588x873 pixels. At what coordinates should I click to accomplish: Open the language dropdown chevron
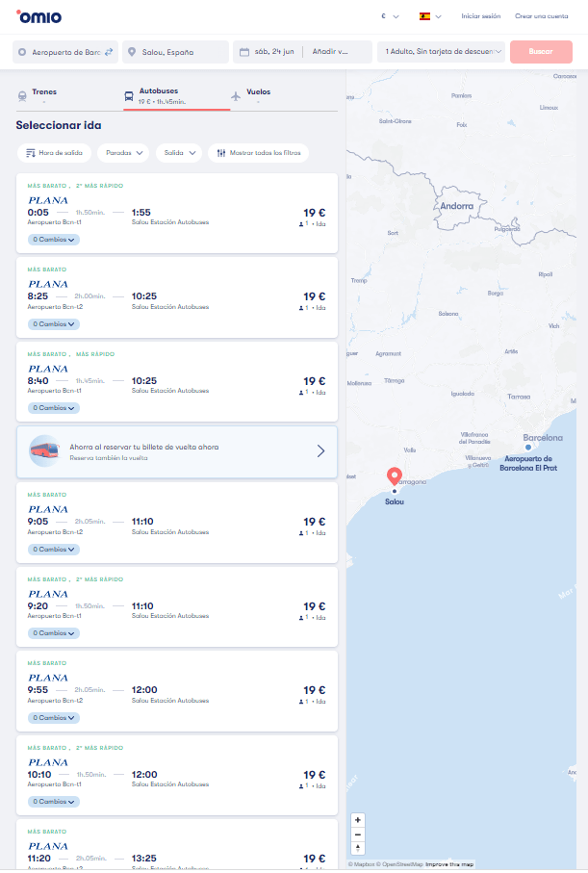point(438,16)
